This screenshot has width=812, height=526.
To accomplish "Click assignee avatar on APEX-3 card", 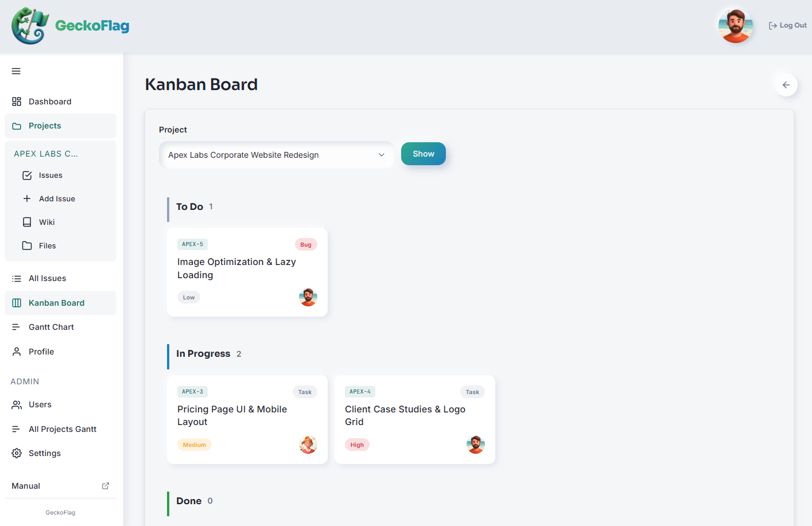I will tap(308, 445).
